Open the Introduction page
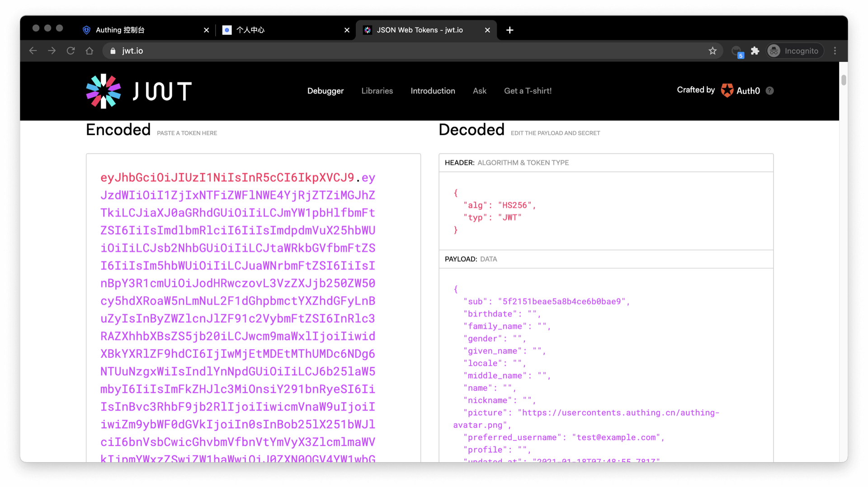 [433, 90]
